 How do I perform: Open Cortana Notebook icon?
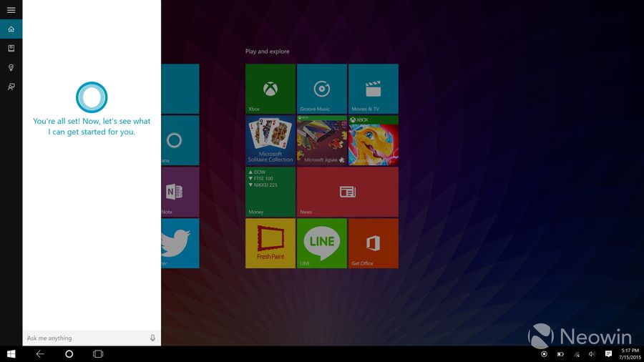coord(11,48)
